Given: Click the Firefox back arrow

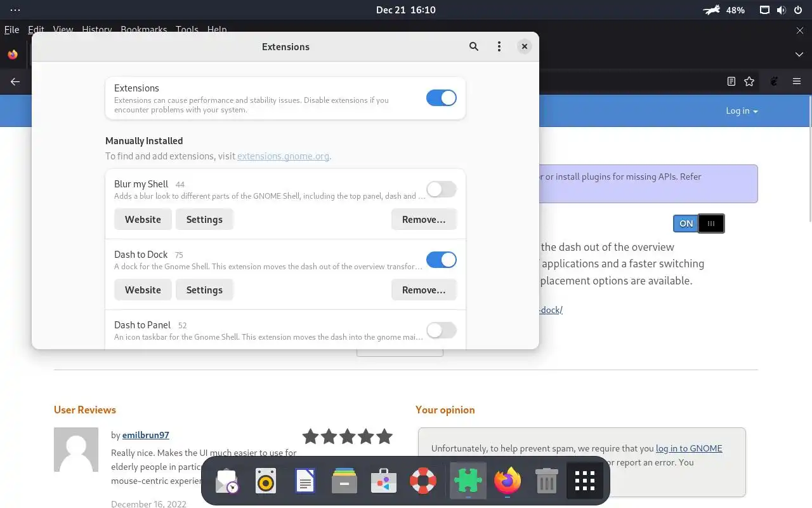Looking at the screenshot, I should pos(15,81).
